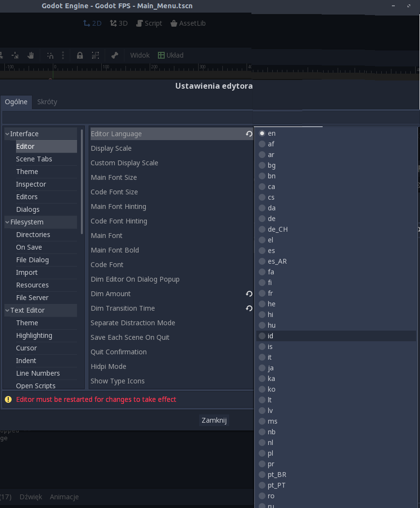Click the lock selected object icon

click(x=79, y=55)
